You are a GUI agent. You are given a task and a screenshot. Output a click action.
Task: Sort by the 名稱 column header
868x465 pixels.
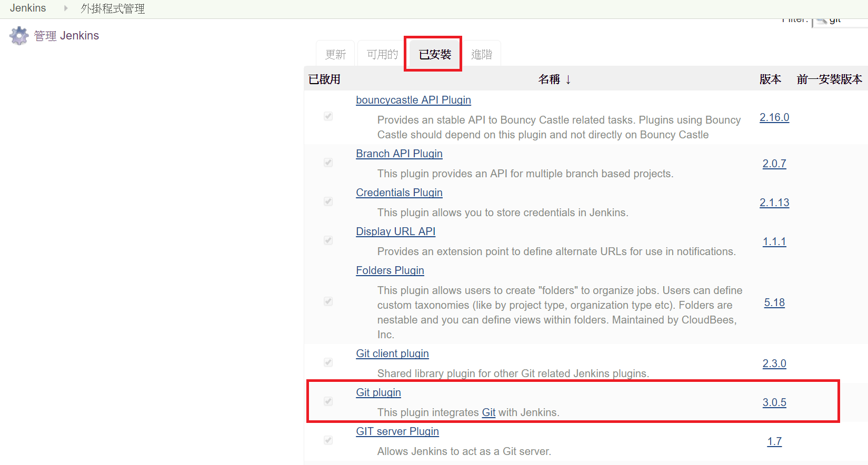click(554, 79)
